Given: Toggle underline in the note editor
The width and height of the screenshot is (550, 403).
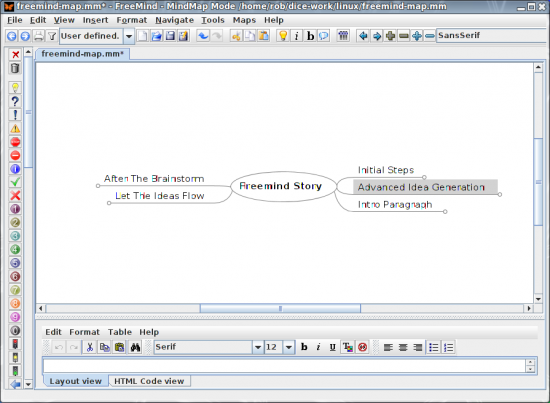Looking at the screenshot, I should click(333, 347).
